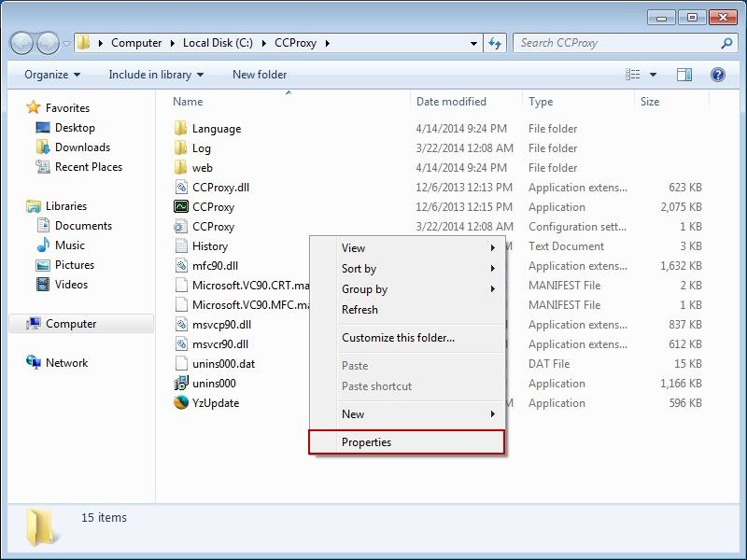747x560 pixels.
Task: Select the Microsoft.VC90.MFC manifest file
Action: tap(250, 305)
